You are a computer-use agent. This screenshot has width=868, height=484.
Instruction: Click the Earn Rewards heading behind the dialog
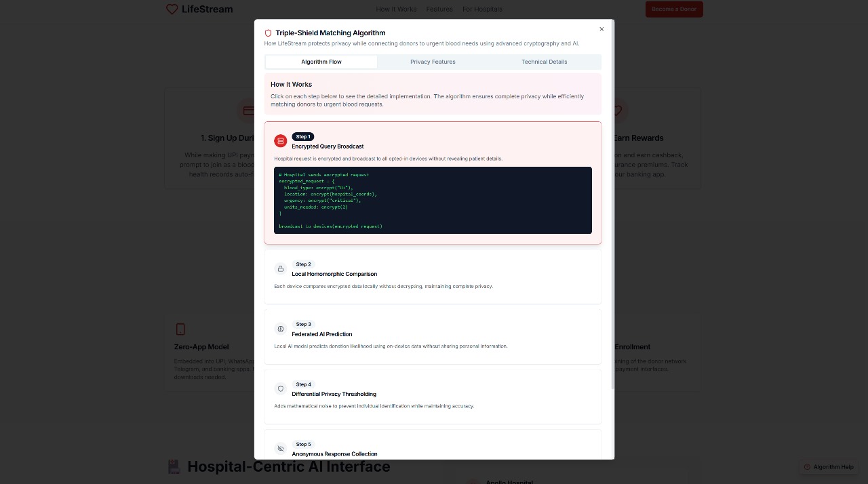point(638,138)
